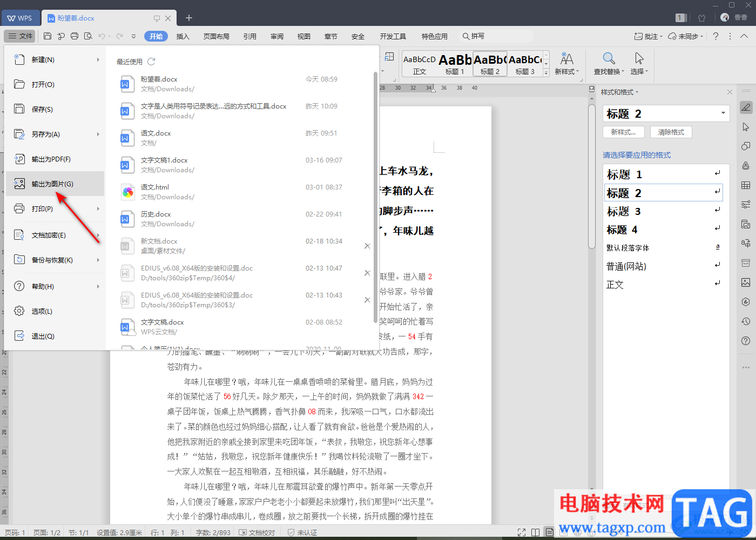Switch to the 引用 ribbon tab
The height and width of the screenshot is (540, 756).
250,36
